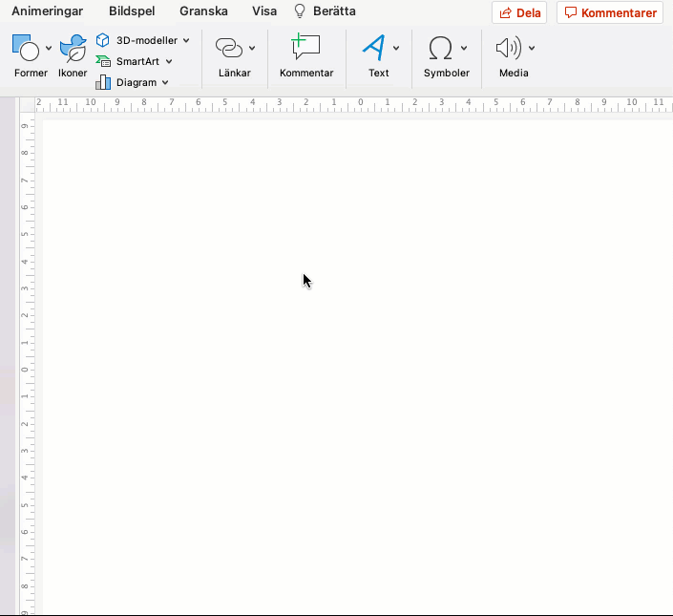Click the Diagram chart icon
Screen dimensions: 673x616
tap(103, 82)
